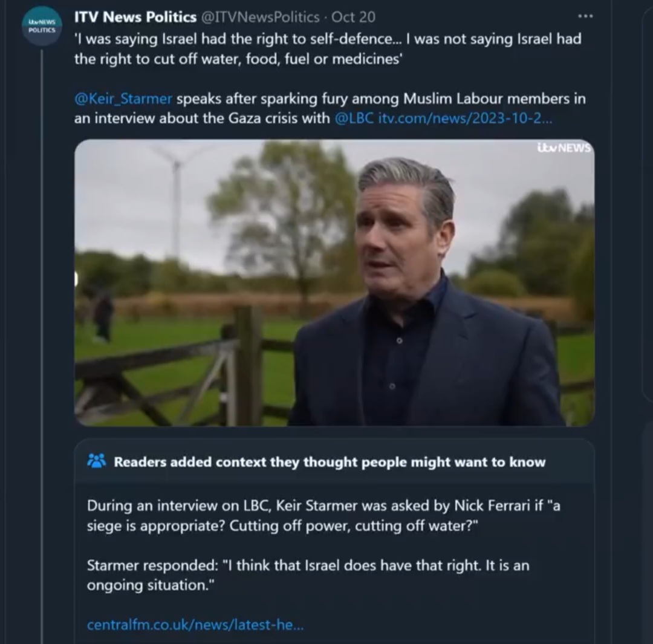Open the @ITVNewsPolitics handle
This screenshot has height=644, width=653.
[259, 18]
